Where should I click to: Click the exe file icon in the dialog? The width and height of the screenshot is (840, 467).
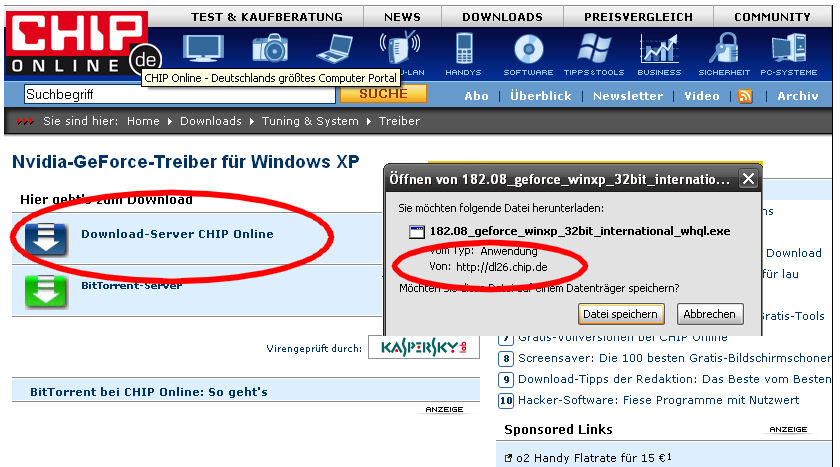[416, 231]
